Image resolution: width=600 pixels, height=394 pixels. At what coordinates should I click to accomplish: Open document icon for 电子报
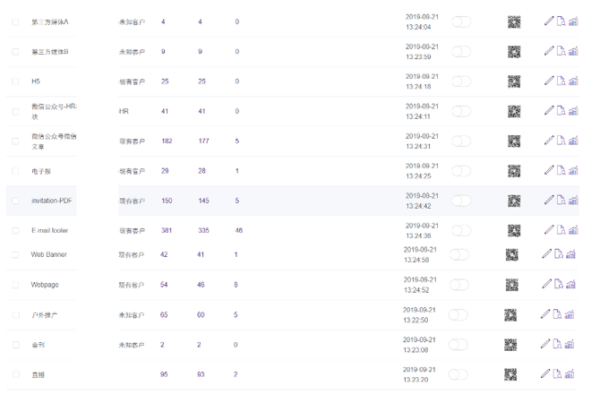tap(561, 170)
